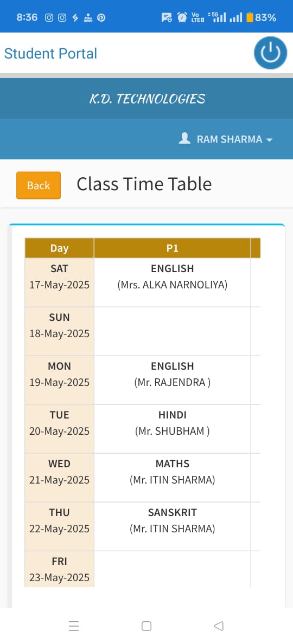Select Wednesday's MATHS Mr. ITIN SHARMA period
This screenshot has height=644, width=293.
[172, 478]
